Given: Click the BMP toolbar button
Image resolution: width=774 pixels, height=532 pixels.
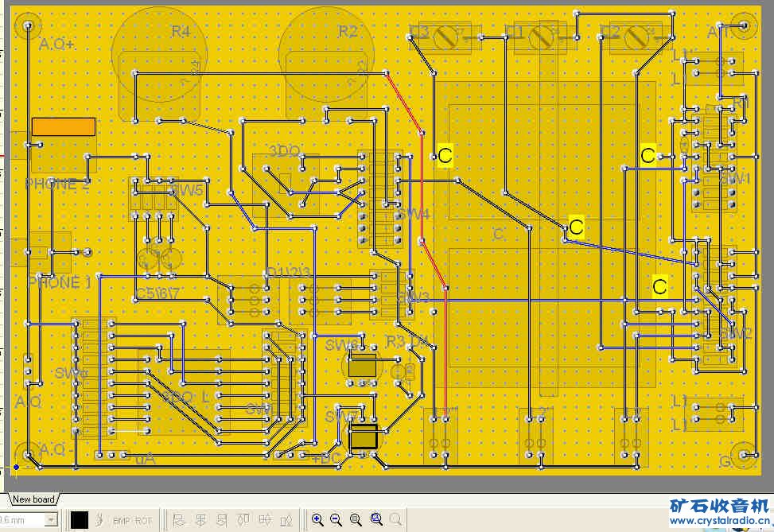Looking at the screenshot, I should click(x=122, y=521).
